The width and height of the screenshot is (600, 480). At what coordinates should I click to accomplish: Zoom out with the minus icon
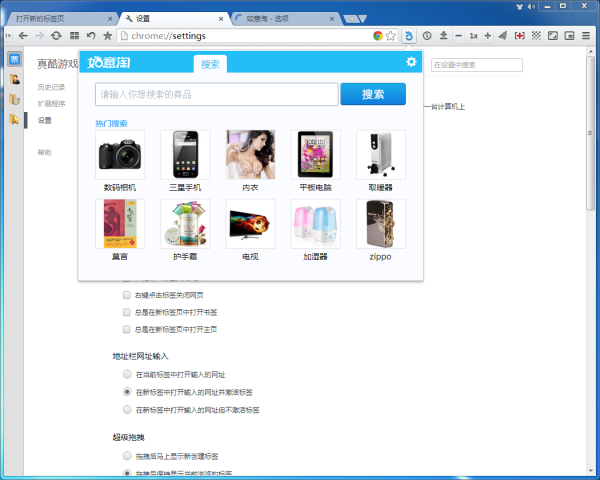point(458,36)
